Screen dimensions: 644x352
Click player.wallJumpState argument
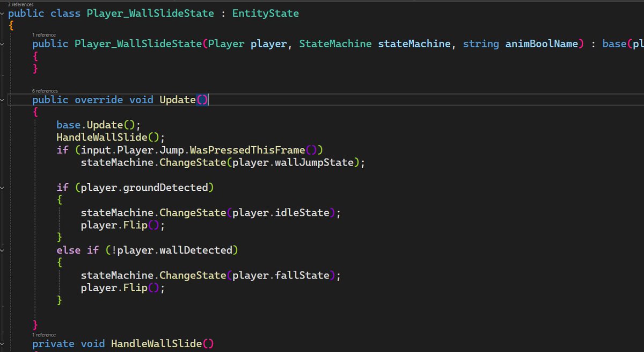pyautogui.click(x=294, y=162)
